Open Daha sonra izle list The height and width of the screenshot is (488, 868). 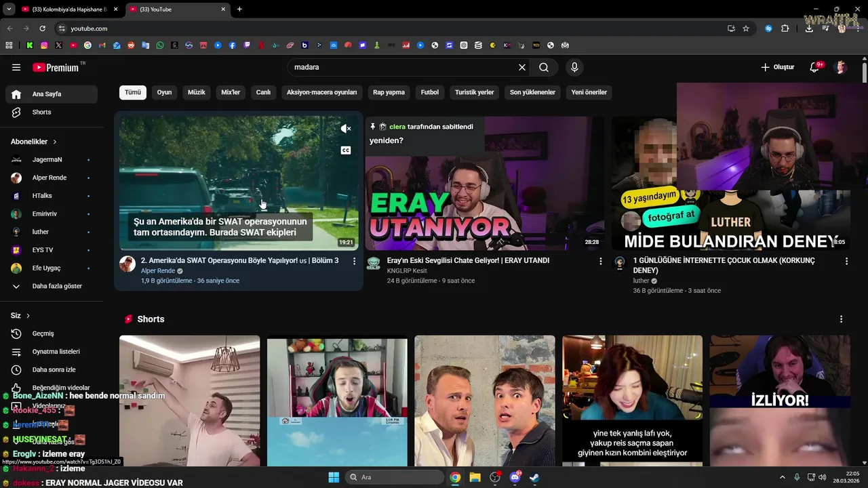pos(52,369)
